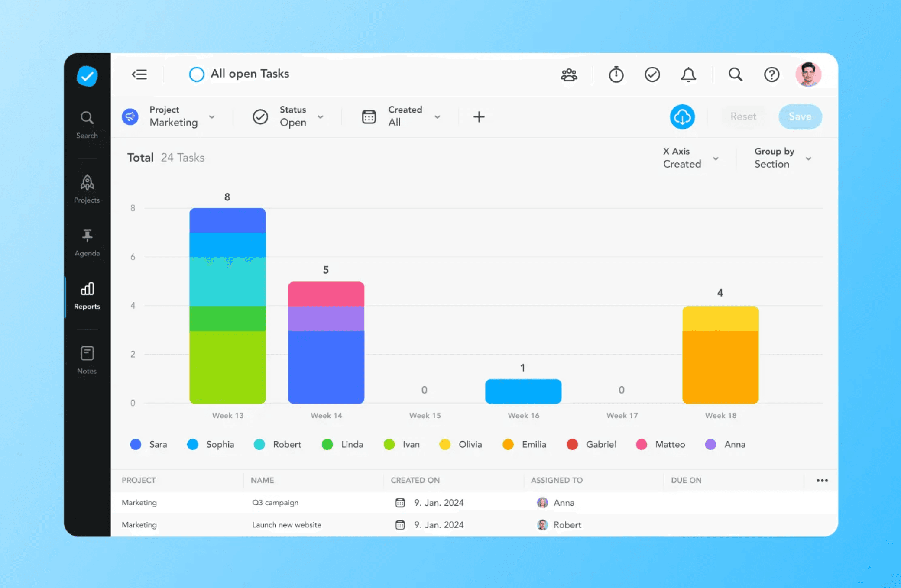The width and height of the screenshot is (901, 588).
Task: Toggle Ivan legend entry
Action: pyautogui.click(x=402, y=445)
